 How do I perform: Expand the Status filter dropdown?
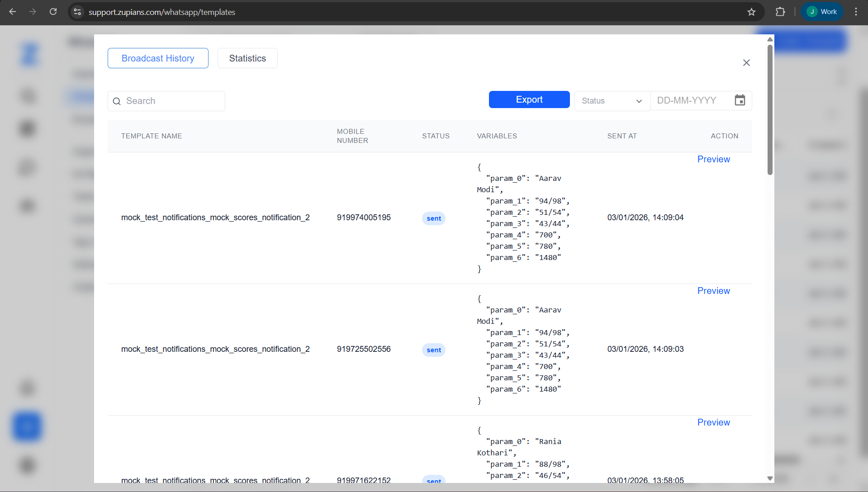612,101
